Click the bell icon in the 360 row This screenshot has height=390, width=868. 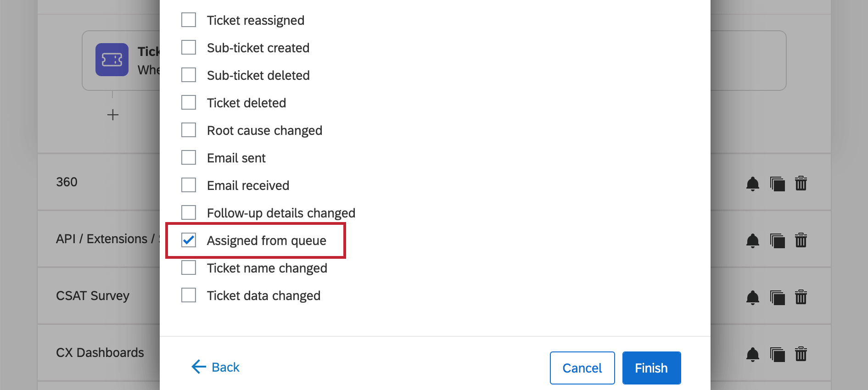click(752, 184)
